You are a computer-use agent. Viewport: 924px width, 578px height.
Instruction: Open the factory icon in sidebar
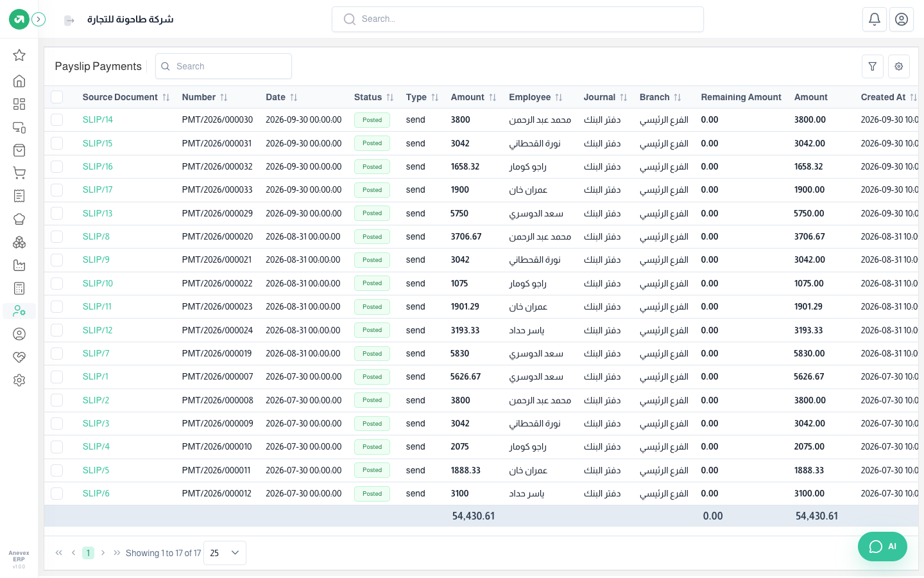click(x=19, y=265)
